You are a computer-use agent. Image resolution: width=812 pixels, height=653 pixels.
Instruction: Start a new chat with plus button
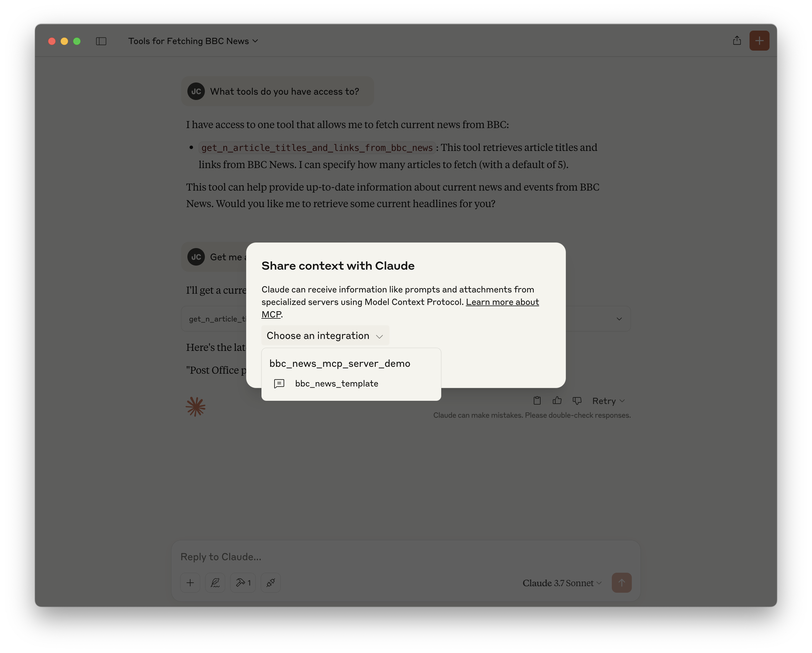pos(759,41)
